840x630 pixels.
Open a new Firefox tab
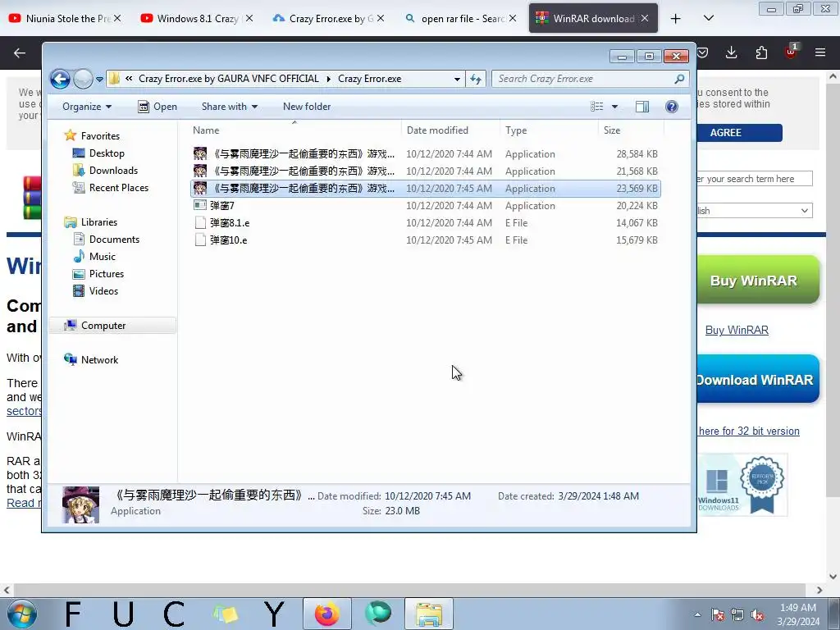pos(676,18)
